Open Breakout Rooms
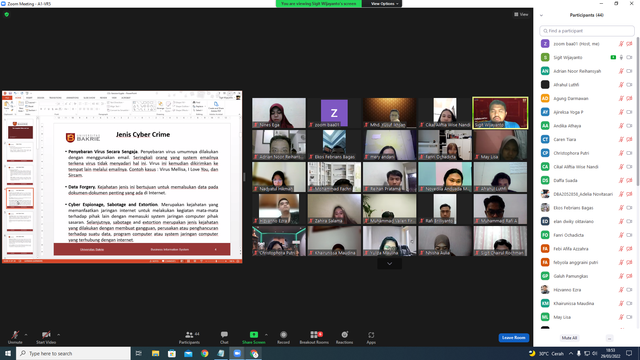 pos(314,337)
